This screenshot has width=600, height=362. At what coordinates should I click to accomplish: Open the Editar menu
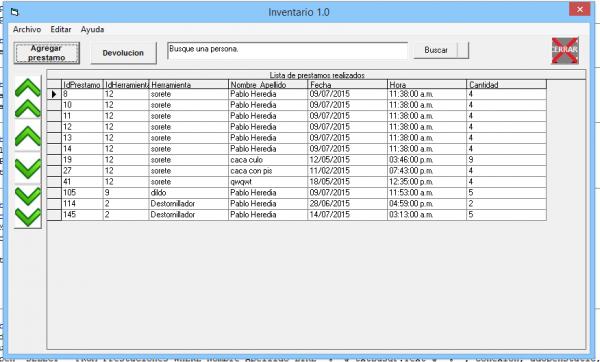pos(61,29)
